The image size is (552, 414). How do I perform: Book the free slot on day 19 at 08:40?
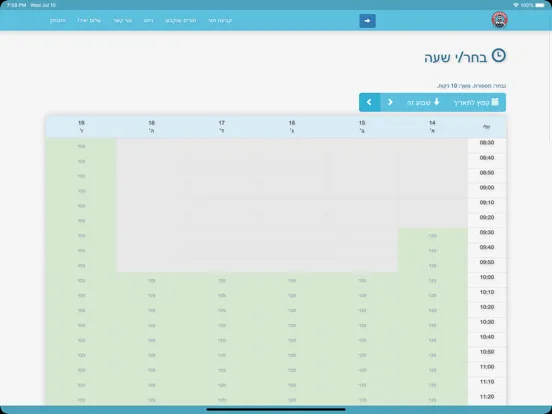[81, 161]
